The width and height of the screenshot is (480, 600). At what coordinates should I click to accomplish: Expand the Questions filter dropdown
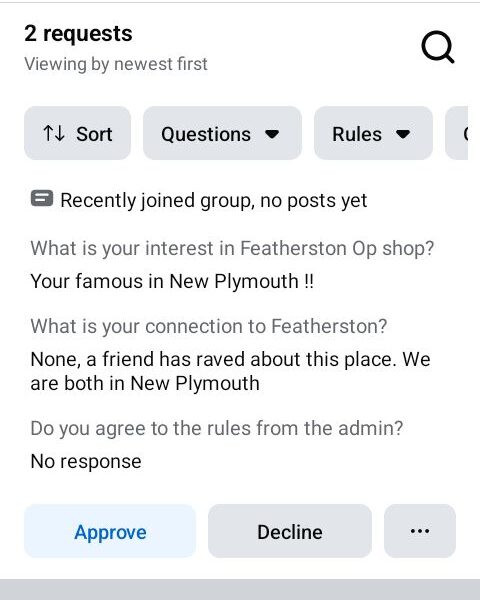(222, 133)
